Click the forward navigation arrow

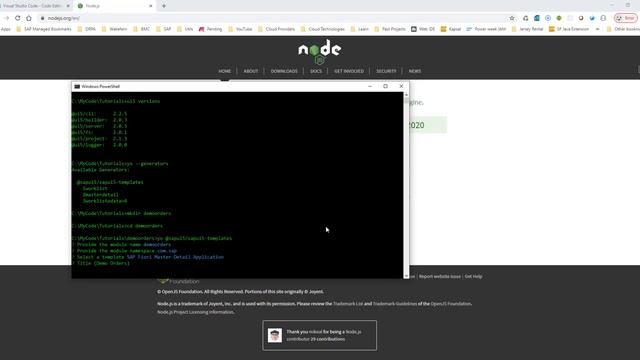click(7, 18)
